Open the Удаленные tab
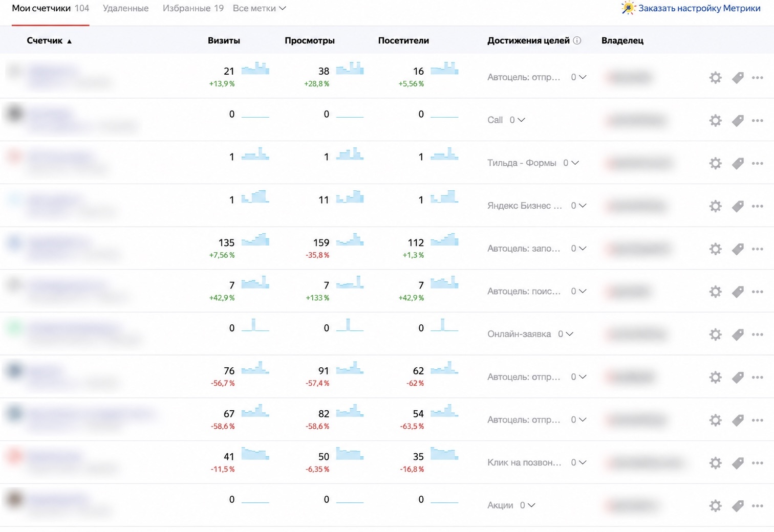The height and width of the screenshot is (532, 774). pos(125,8)
